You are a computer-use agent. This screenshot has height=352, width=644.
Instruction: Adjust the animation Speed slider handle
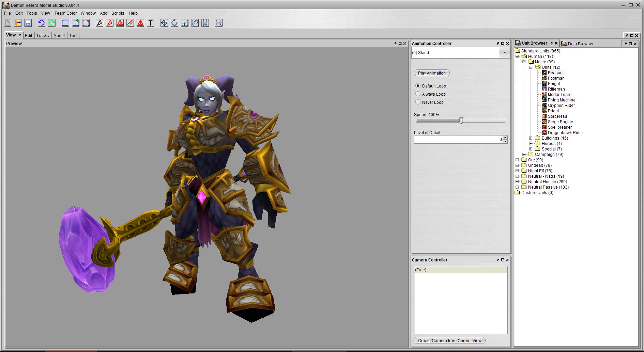click(461, 121)
